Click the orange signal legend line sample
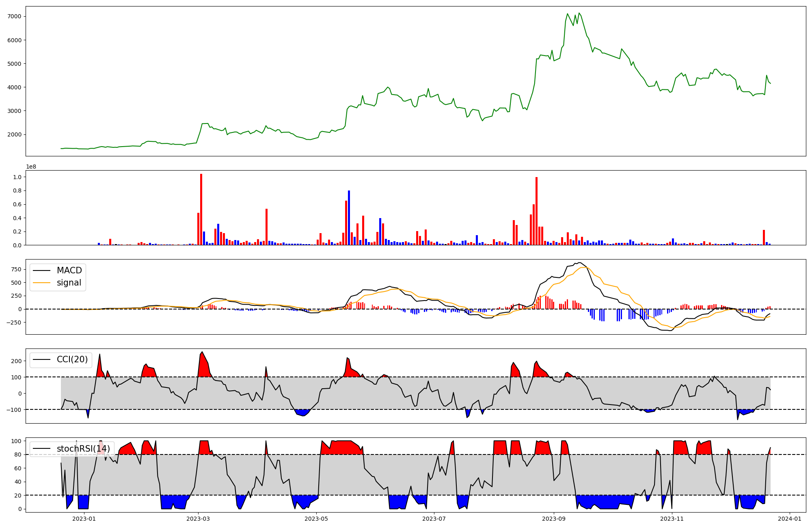 tap(42, 283)
